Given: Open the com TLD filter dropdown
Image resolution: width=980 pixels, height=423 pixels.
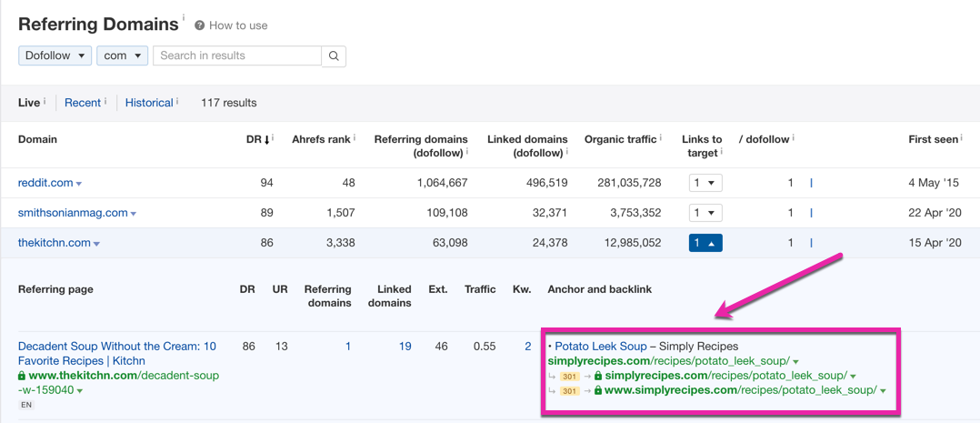Looking at the screenshot, I should pyautogui.click(x=122, y=55).
